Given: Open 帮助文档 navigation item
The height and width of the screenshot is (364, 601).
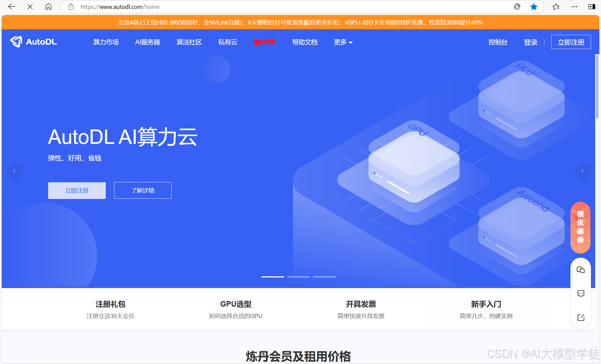Looking at the screenshot, I should (x=305, y=42).
